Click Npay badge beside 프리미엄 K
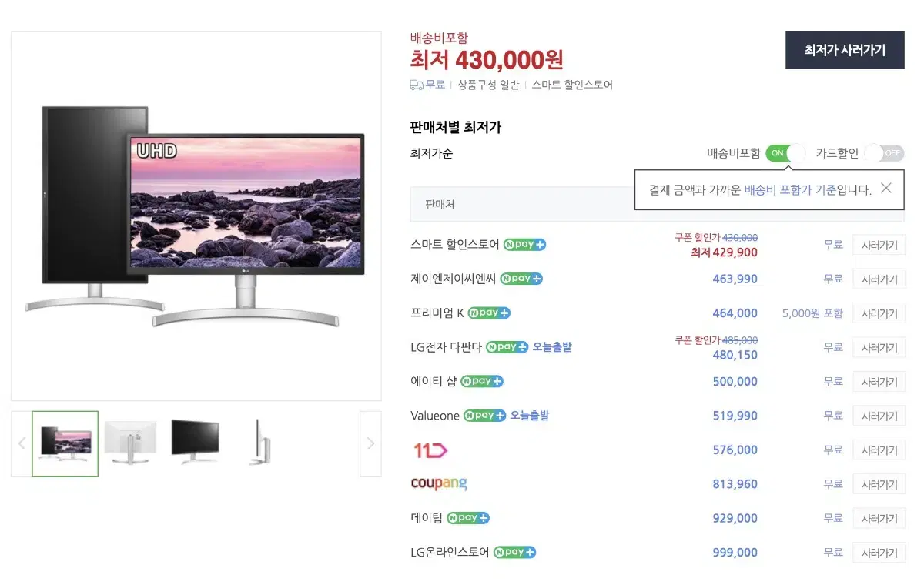This screenshot has width=924, height=585. 489,313
